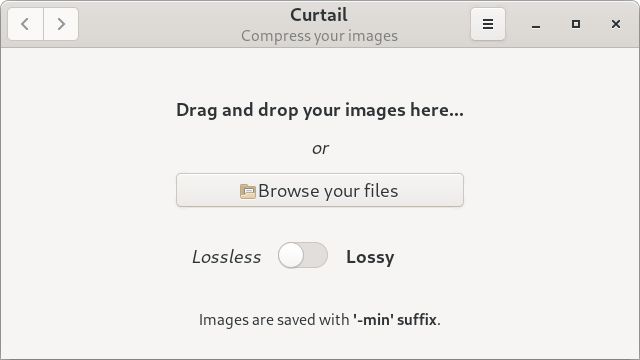Select the Lossless label
The height and width of the screenshot is (360, 640).
coord(227,257)
